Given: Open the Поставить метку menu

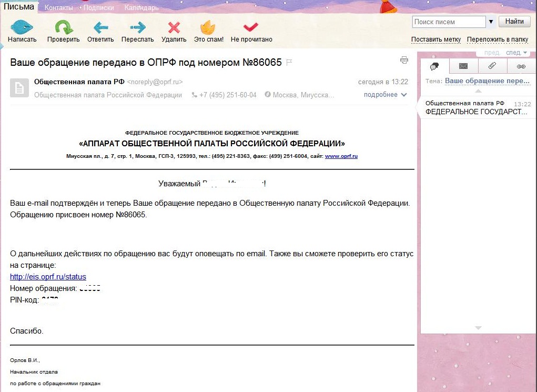Looking at the screenshot, I should point(435,39).
